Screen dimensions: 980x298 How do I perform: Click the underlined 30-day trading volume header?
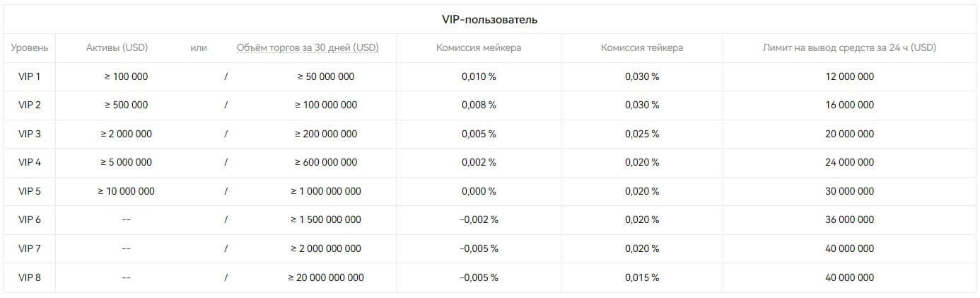[308, 48]
